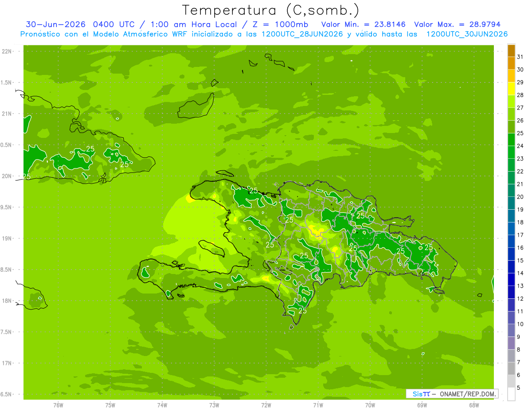This screenshot has height=411, width=532.
Task: Click the longitude axis label "75W"
Action: (110, 405)
